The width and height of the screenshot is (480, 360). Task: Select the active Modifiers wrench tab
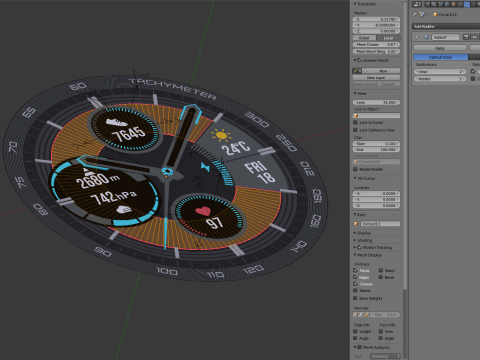(x=467, y=4)
